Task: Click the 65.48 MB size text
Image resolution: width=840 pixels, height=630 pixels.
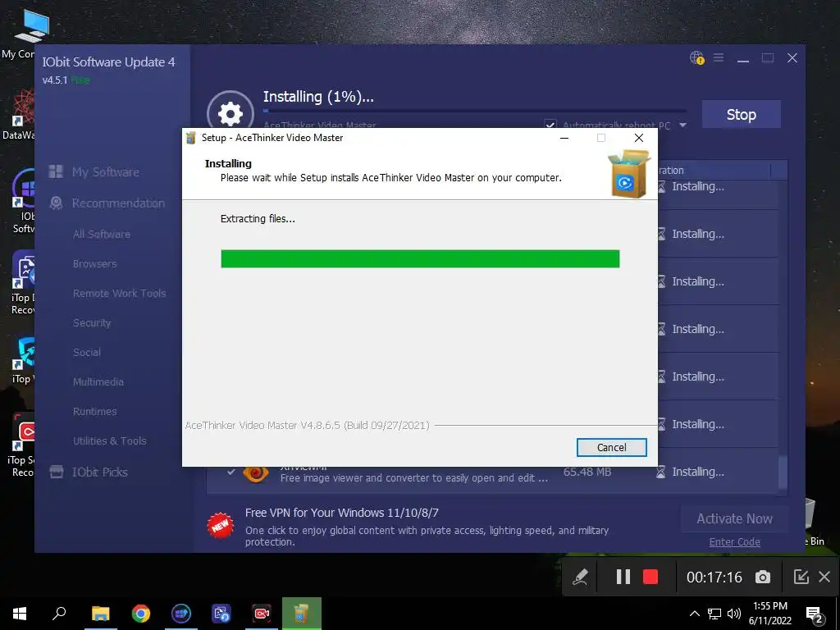Action: pos(587,472)
